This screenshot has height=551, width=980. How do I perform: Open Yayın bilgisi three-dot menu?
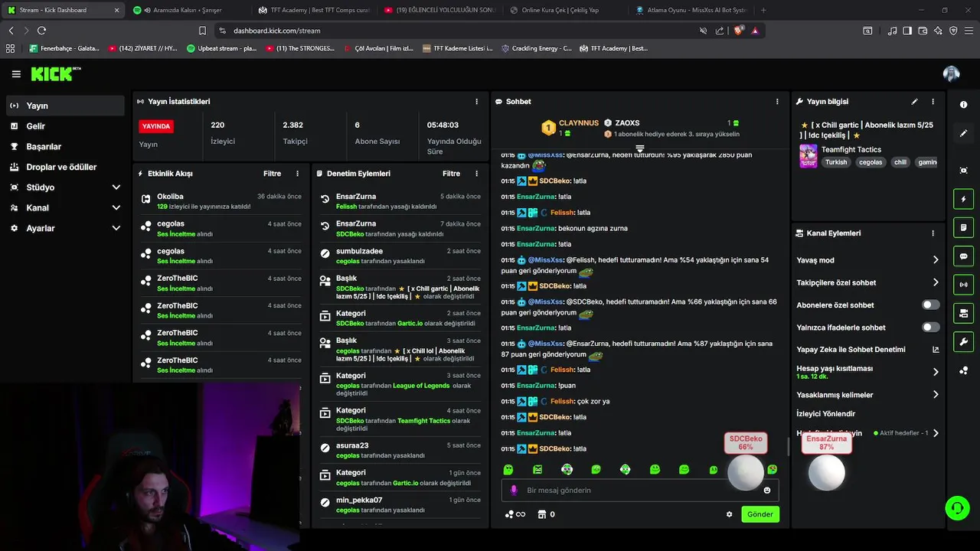(x=933, y=101)
